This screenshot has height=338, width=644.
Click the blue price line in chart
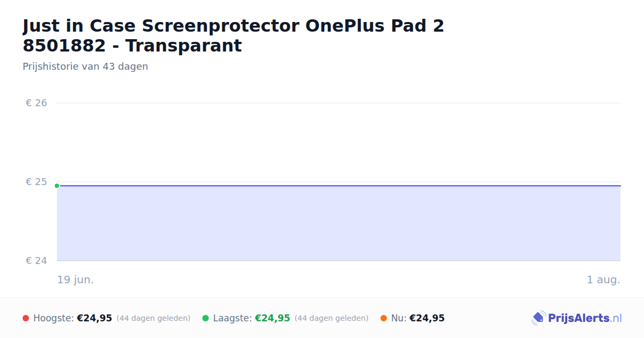pos(339,186)
